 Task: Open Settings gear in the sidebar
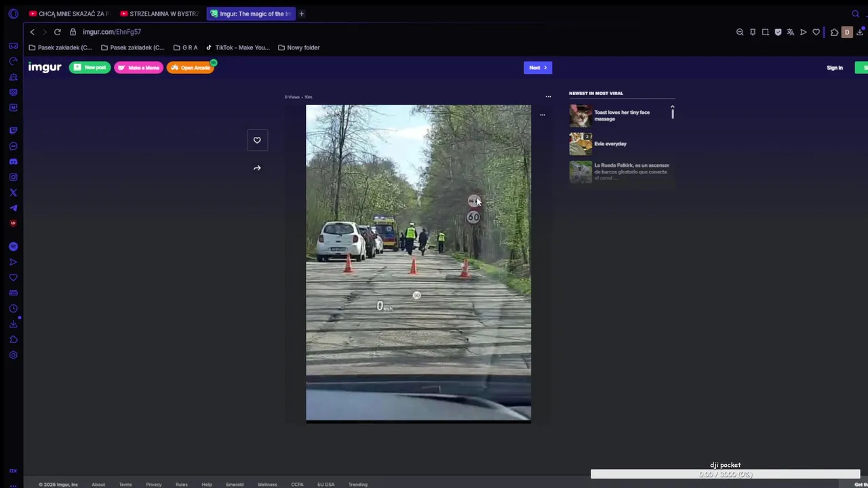click(x=13, y=355)
